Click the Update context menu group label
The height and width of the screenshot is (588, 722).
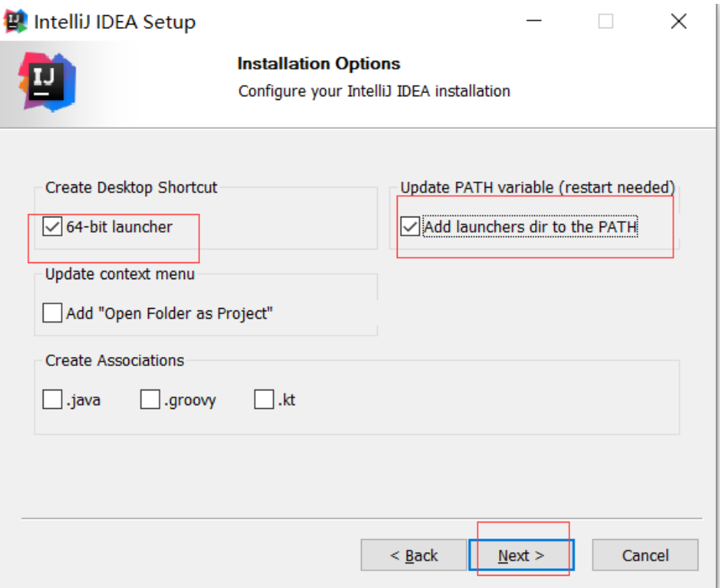[x=120, y=274]
